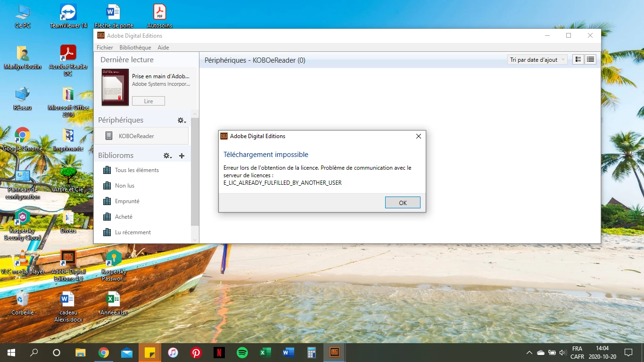Click the Non lus bookshelf icon
Image resolution: width=644 pixels, height=362 pixels.
pos(107,186)
